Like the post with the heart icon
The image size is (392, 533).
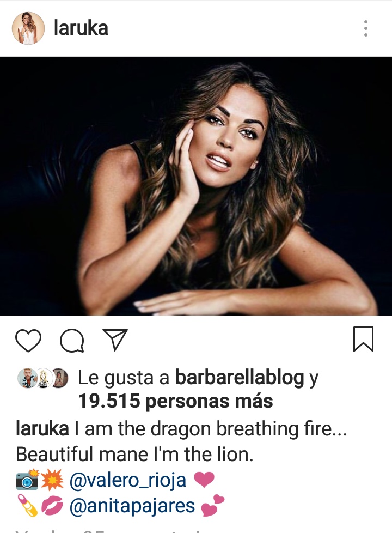coord(28,340)
